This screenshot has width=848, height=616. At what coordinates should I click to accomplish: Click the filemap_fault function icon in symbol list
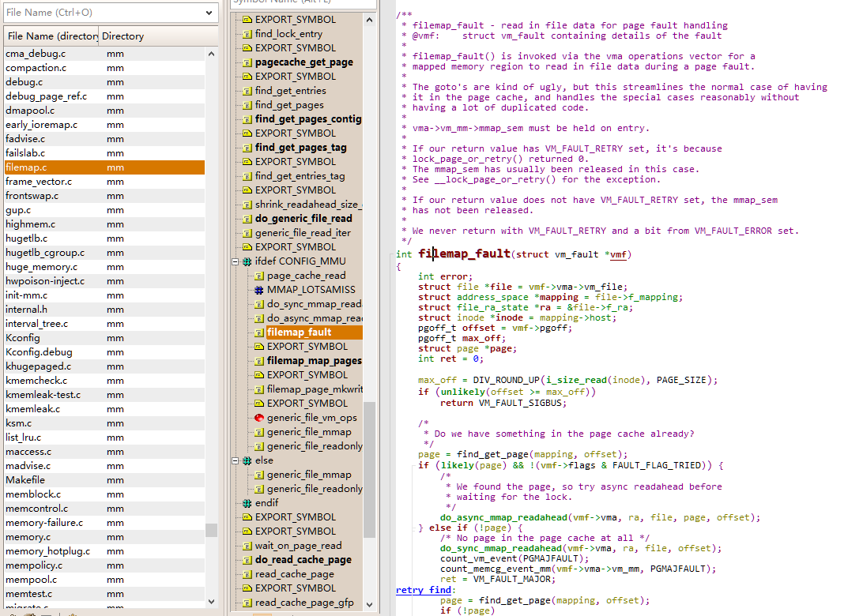pyautogui.click(x=259, y=332)
